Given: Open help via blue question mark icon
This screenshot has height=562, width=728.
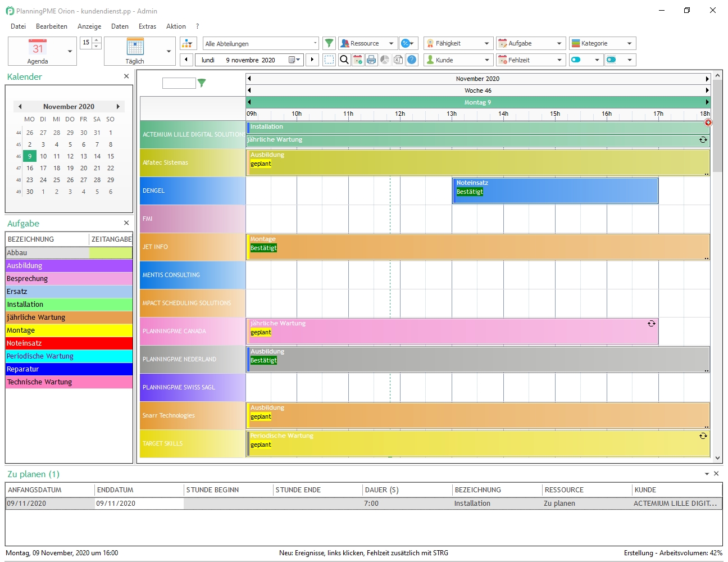Looking at the screenshot, I should point(412,60).
